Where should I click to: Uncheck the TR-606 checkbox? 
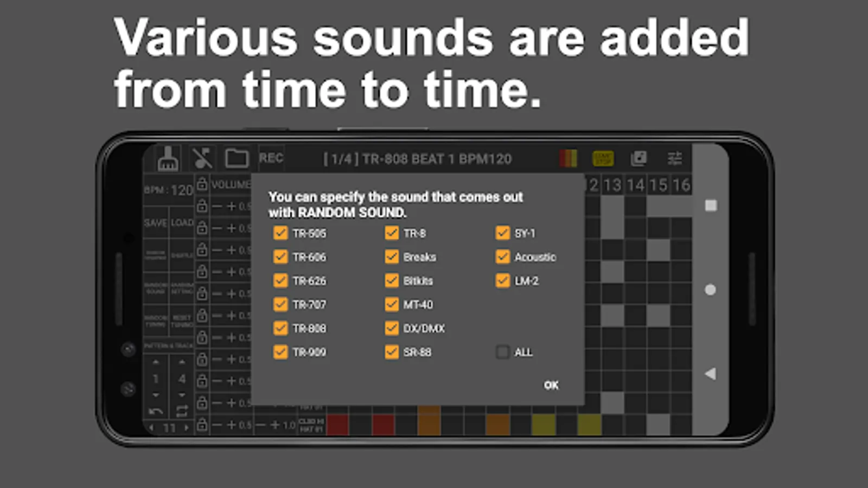click(x=280, y=257)
